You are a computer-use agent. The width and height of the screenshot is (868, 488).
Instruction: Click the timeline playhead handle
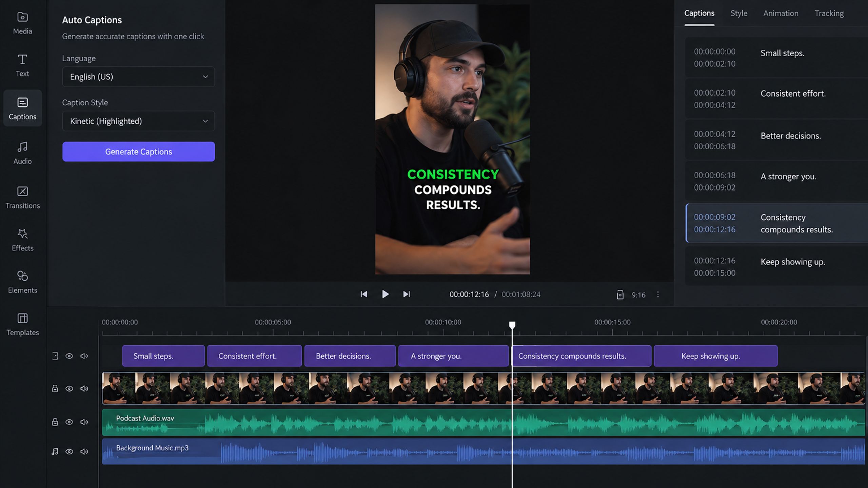[512, 325]
